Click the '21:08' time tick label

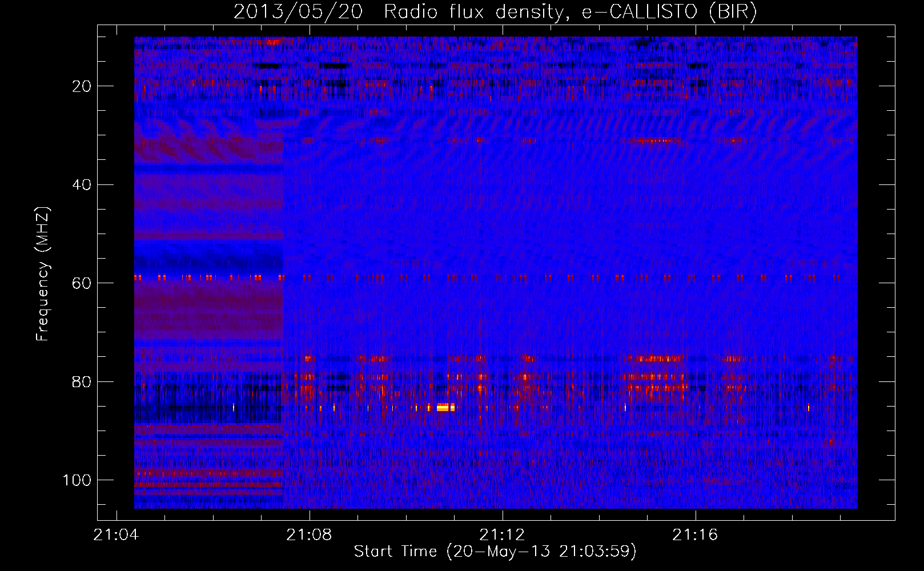[309, 535]
